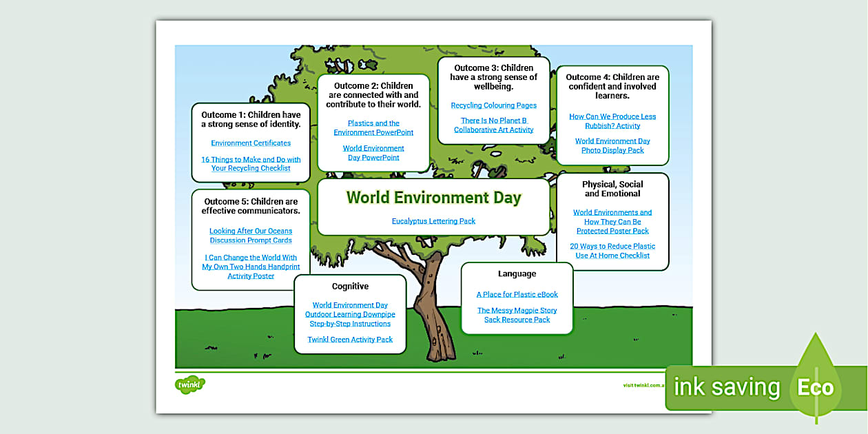The height and width of the screenshot is (434, 868).
Task: Click The Messy Magpie Story Sack Resource Pack
Action: (517, 314)
